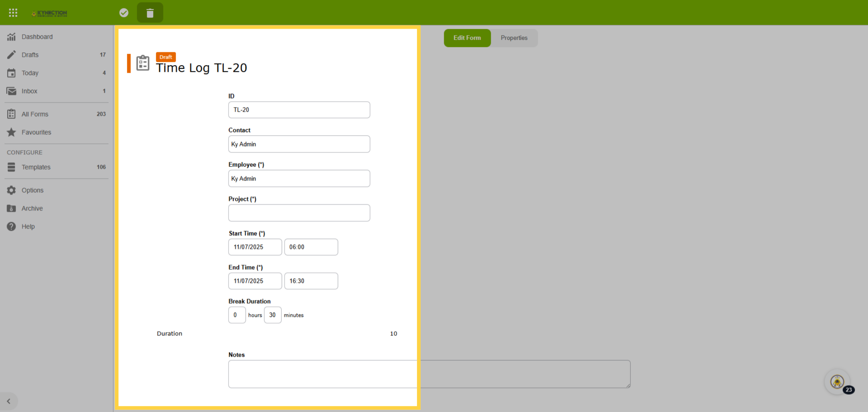
Task: Click the empty Project field
Action: coord(299,213)
